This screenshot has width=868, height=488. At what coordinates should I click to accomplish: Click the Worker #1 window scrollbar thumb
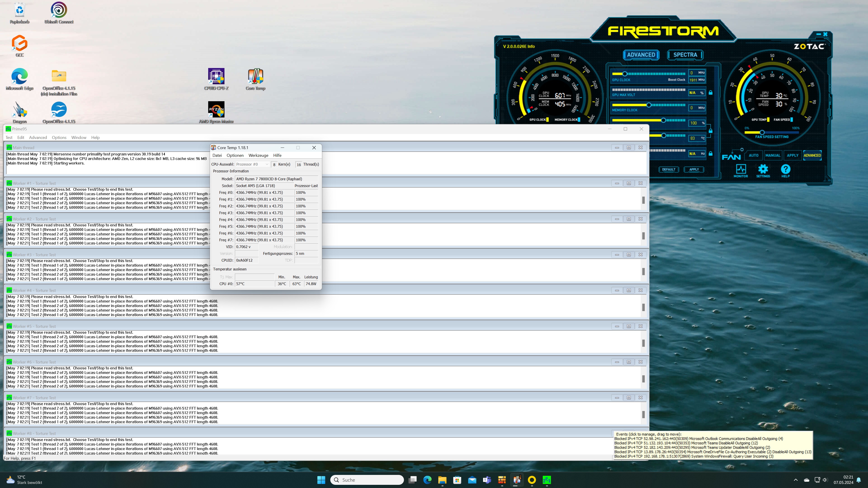[643, 200]
